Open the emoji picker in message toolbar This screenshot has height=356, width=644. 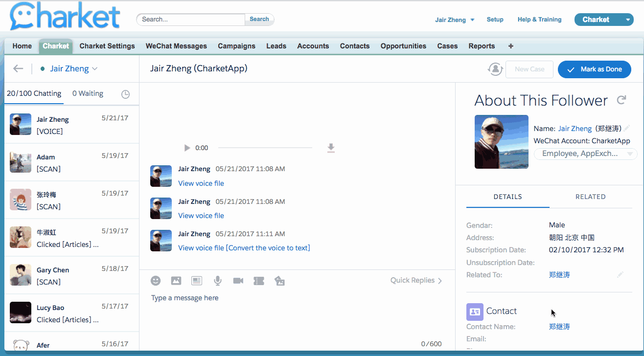pos(156,281)
